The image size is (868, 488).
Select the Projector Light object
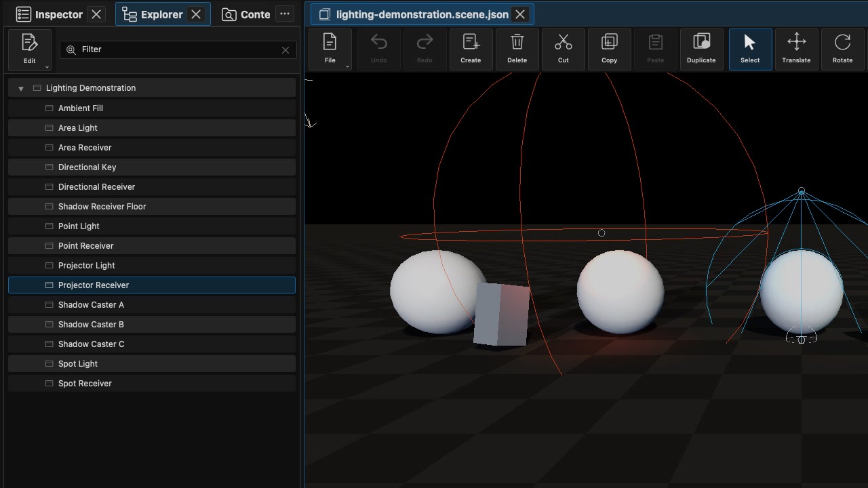(152, 266)
